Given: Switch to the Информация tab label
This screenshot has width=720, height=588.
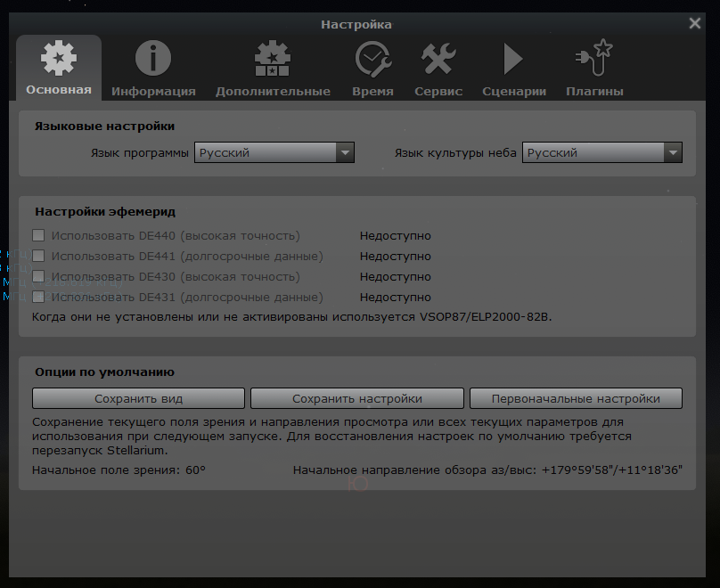Looking at the screenshot, I should [x=153, y=92].
